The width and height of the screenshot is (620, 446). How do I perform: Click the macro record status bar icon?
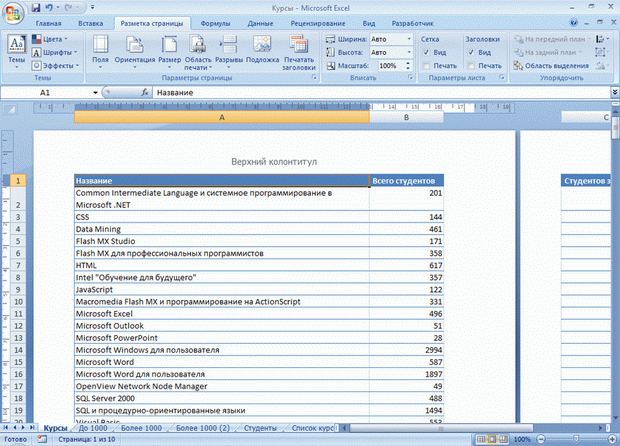42,439
